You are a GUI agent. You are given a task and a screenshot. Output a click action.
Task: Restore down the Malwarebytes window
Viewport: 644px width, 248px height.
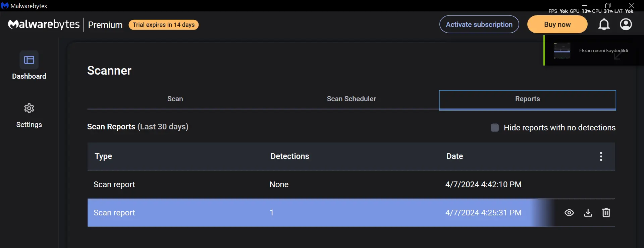[x=608, y=5]
